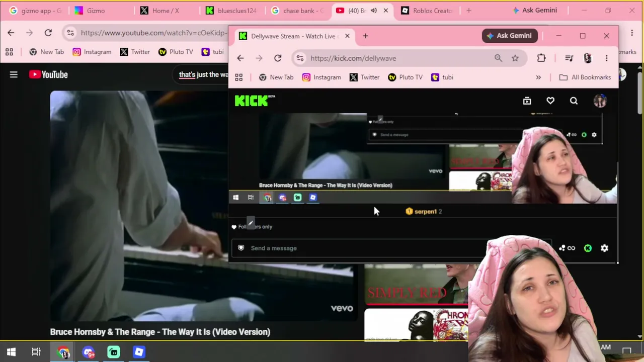The image size is (644, 362).
Task: Close the YouTube browser tab
Action: [x=385, y=11]
